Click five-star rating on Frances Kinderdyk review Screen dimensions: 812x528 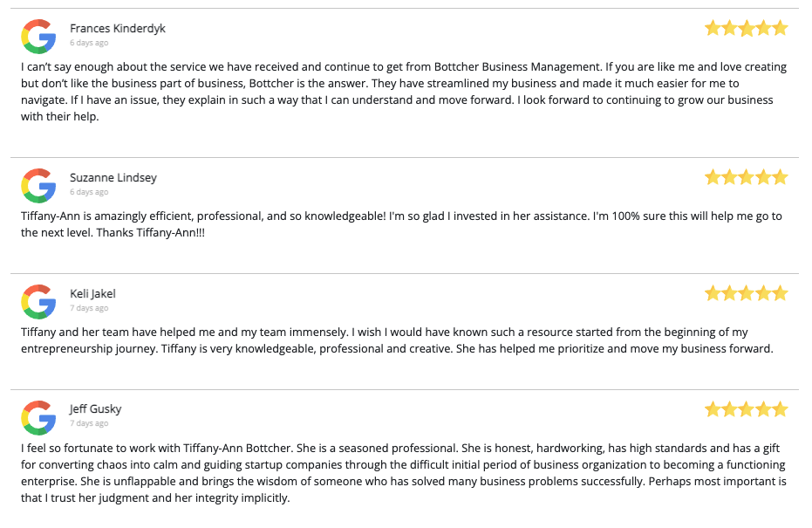(747, 28)
